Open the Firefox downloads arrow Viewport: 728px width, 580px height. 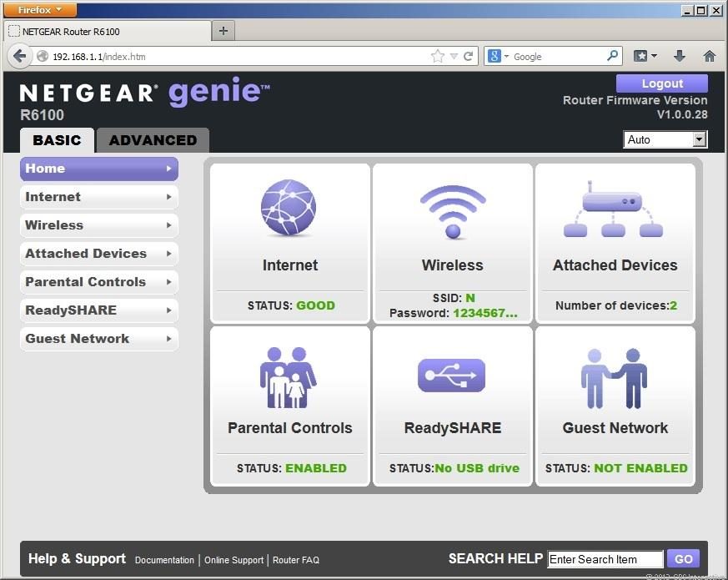tap(680, 56)
